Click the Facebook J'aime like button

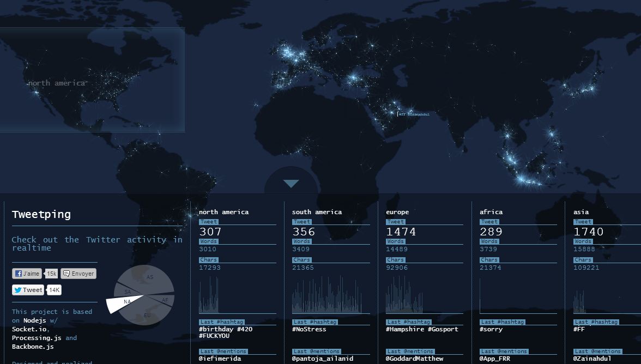[x=27, y=274]
